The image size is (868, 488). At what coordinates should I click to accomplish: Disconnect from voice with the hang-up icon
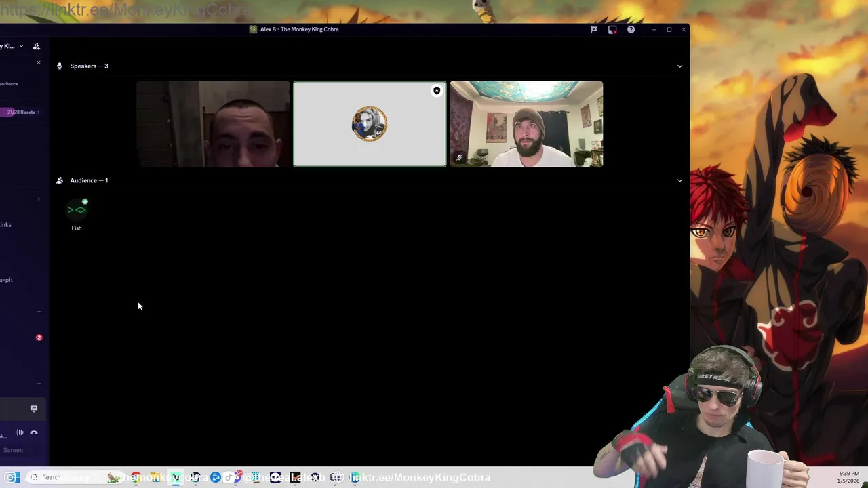[34, 432]
